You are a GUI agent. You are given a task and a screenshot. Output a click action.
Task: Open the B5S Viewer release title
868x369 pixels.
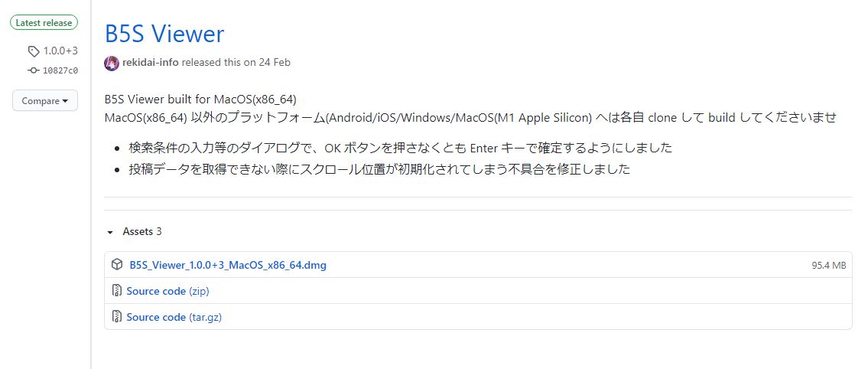tap(164, 34)
